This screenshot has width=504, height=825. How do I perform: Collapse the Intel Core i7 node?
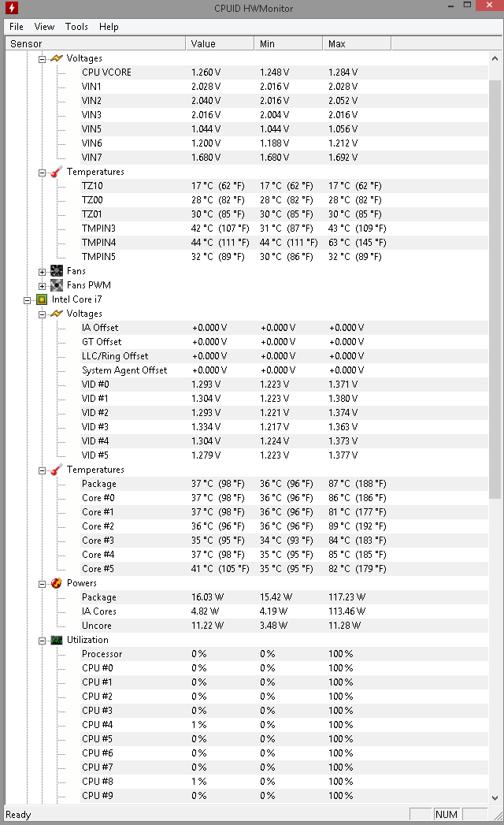click(x=28, y=300)
